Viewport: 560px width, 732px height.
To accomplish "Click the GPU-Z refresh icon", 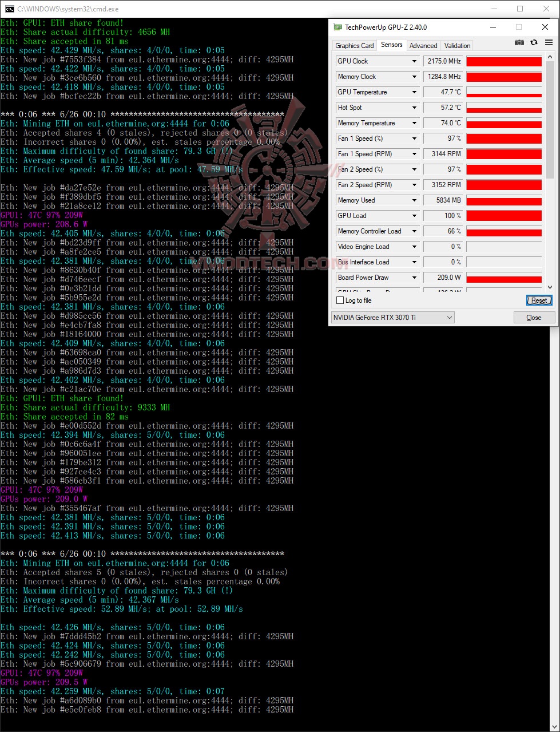I will [534, 42].
